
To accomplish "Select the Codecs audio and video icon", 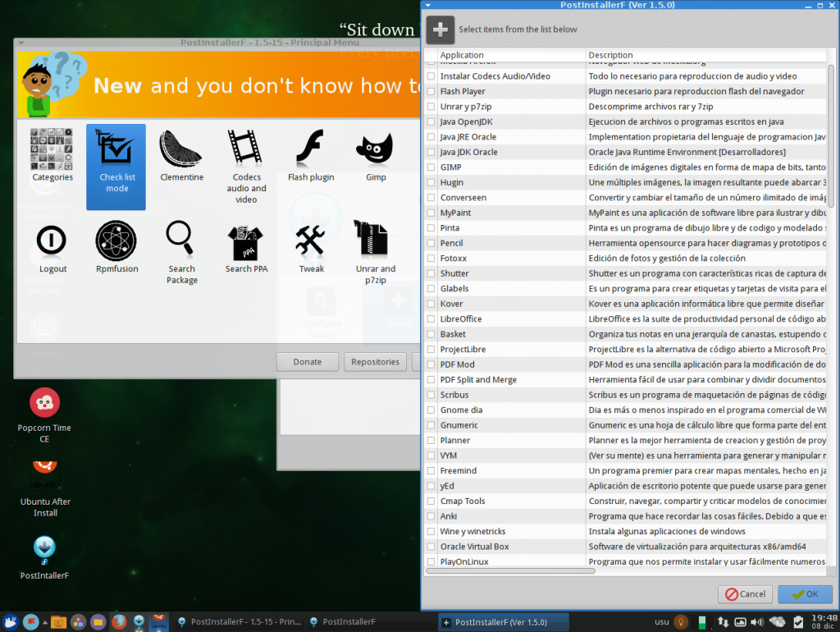I will click(246, 166).
